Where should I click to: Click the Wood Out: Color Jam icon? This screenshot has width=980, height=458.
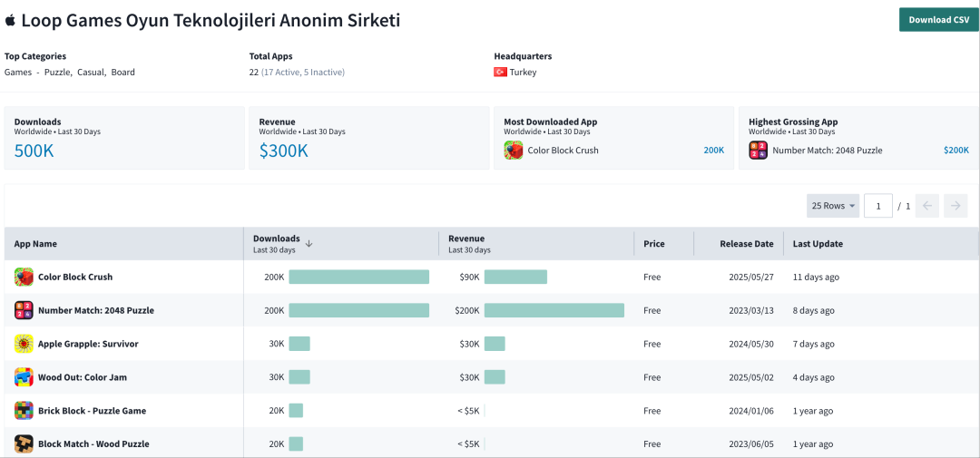(24, 377)
